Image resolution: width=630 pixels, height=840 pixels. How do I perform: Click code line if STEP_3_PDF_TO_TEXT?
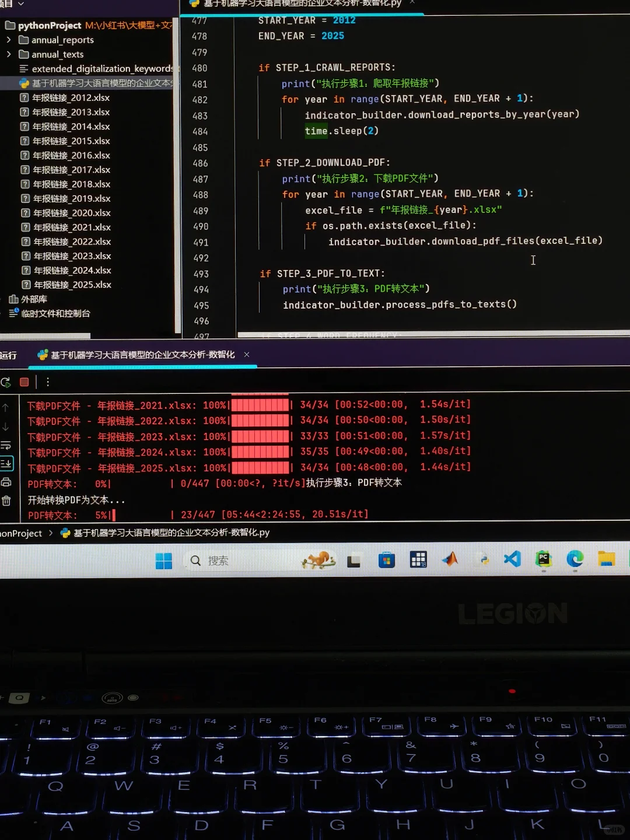322,274
